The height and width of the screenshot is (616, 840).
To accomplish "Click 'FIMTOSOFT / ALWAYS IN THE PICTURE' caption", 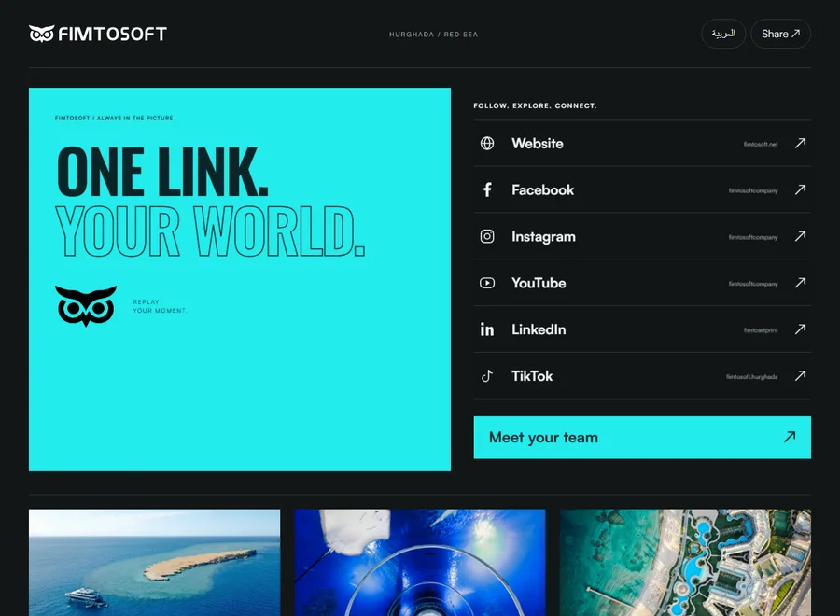I will pos(114,118).
